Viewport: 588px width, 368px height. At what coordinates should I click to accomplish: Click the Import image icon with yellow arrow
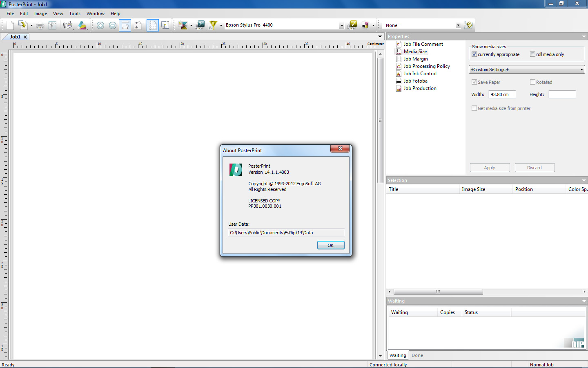click(22, 25)
